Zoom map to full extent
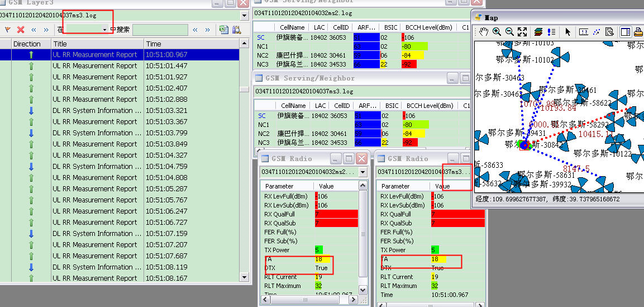The width and height of the screenshot is (644, 307). [522, 32]
